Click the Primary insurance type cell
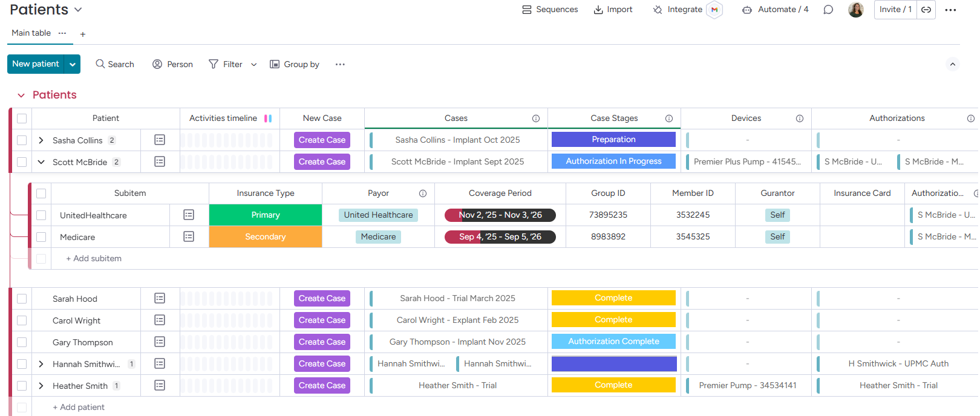 (x=266, y=215)
